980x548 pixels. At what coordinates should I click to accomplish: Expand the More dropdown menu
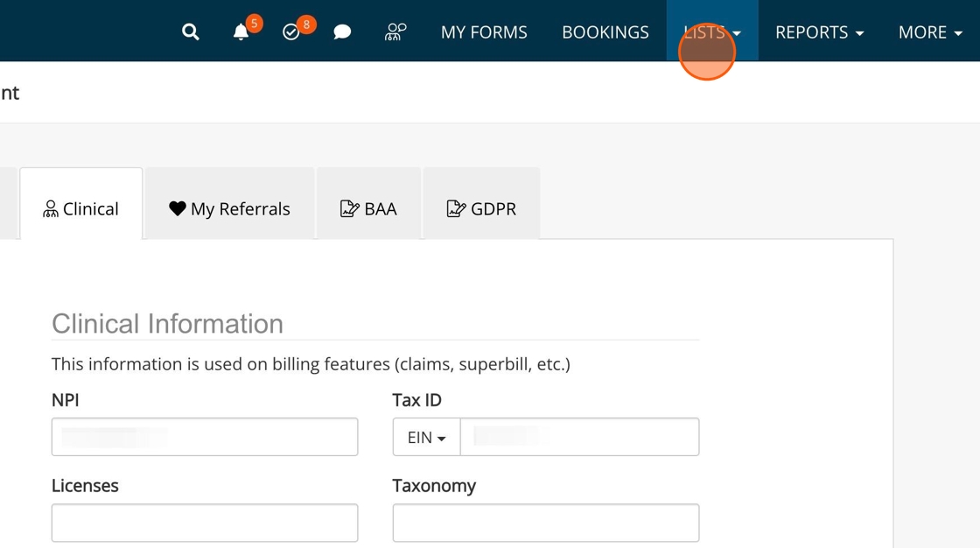(x=930, y=32)
